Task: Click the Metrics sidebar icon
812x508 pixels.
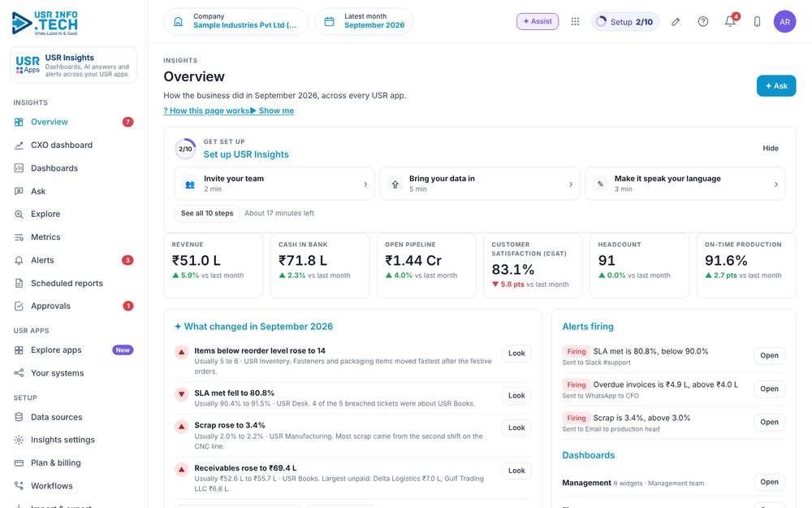Action: 19,237
